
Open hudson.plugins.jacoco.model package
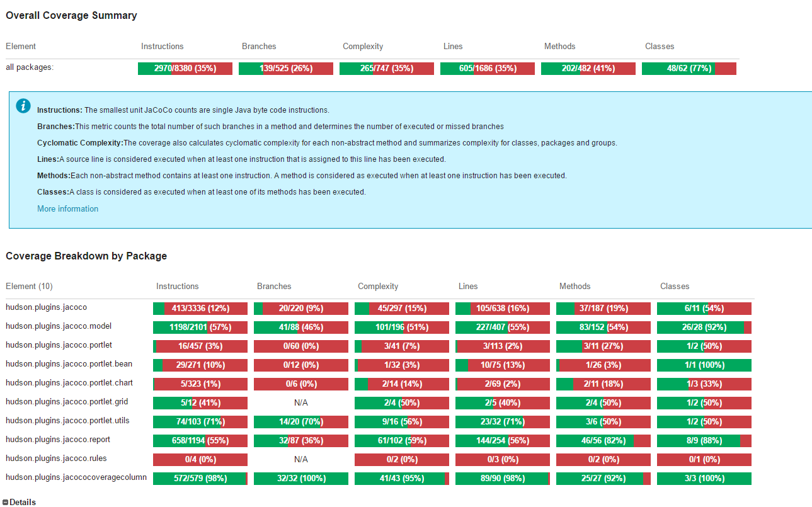[59, 326]
